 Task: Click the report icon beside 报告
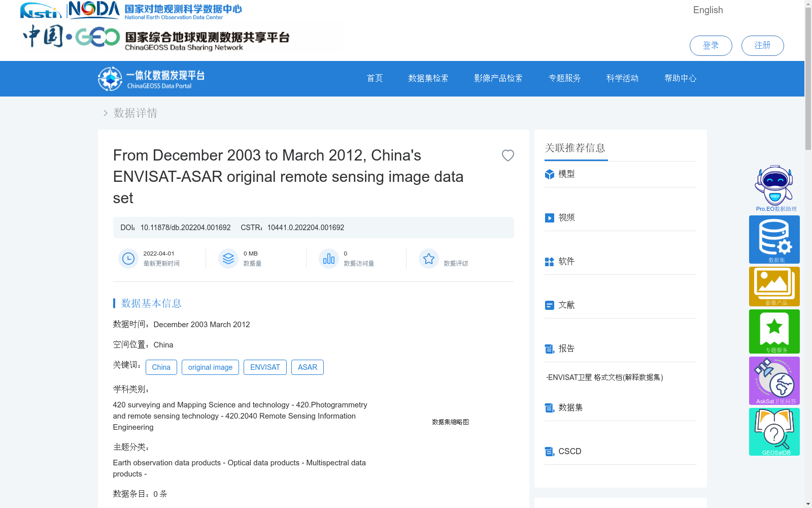tap(550, 349)
